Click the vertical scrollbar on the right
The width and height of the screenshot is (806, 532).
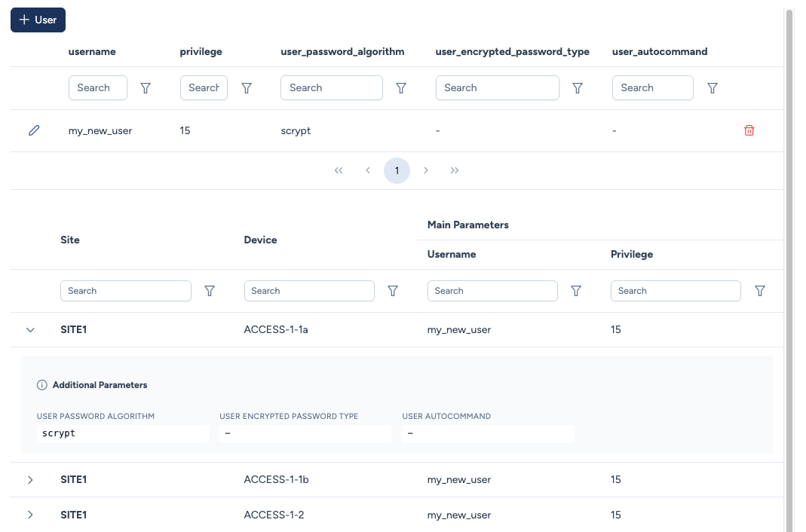click(x=789, y=264)
